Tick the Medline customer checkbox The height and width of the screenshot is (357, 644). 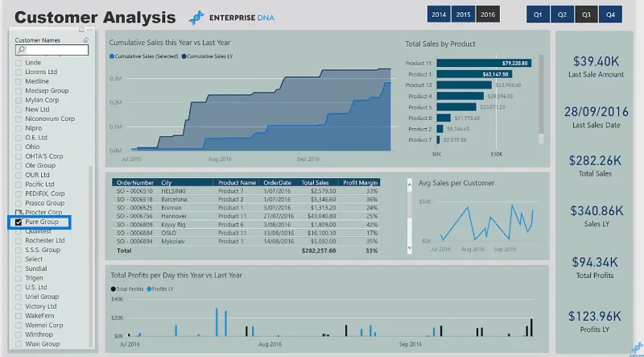18,81
